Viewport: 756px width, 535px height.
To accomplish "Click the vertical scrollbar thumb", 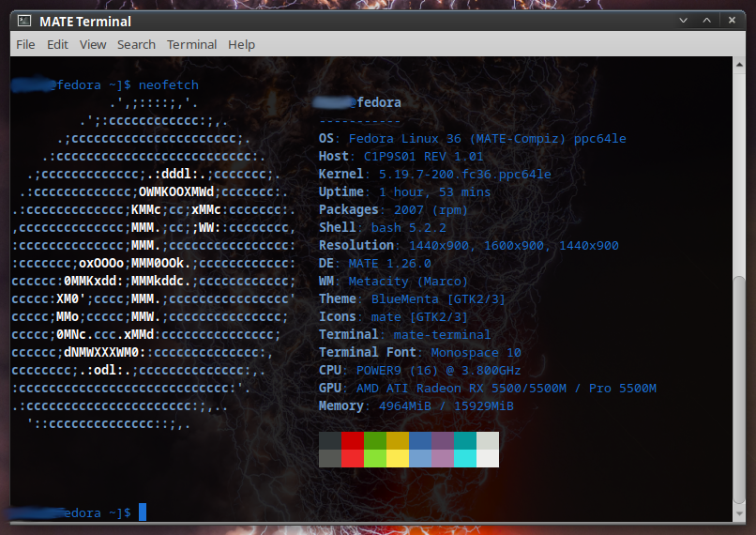I will (x=739, y=390).
